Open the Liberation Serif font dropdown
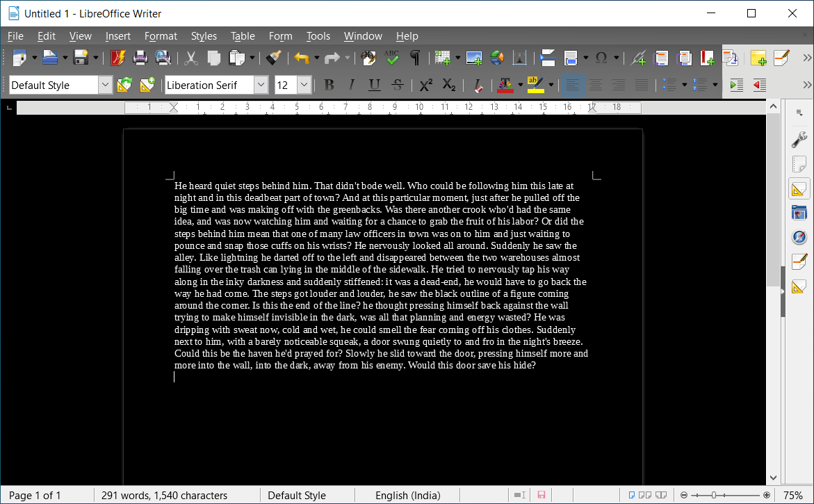Viewport: 814px width, 504px height. pos(261,85)
